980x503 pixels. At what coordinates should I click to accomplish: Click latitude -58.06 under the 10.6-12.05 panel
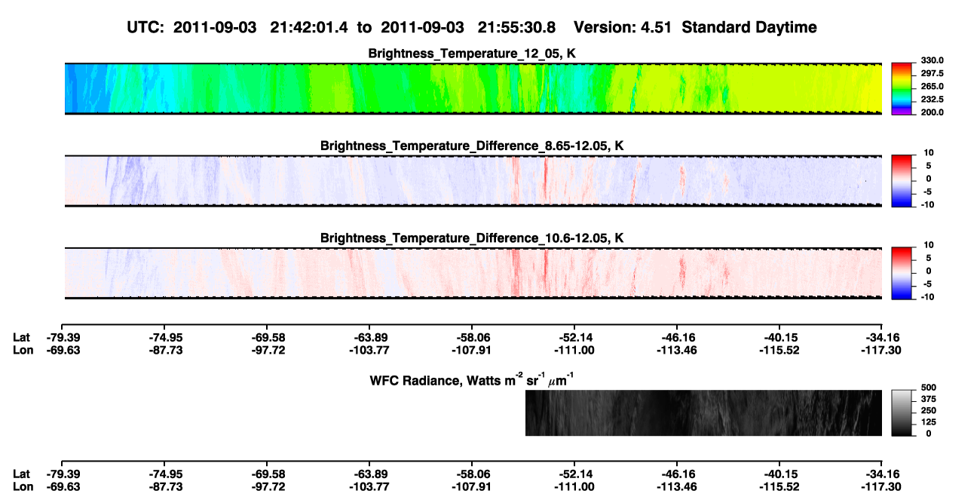pos(473,337)
